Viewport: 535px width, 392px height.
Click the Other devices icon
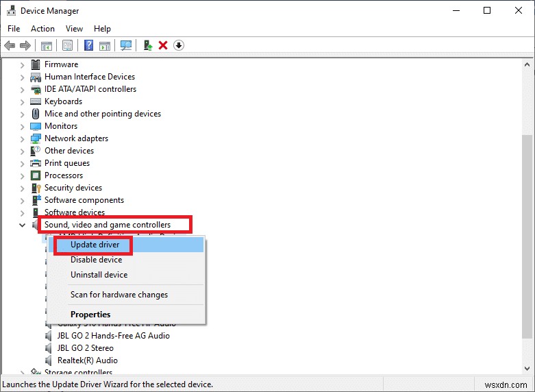(36, 151)
